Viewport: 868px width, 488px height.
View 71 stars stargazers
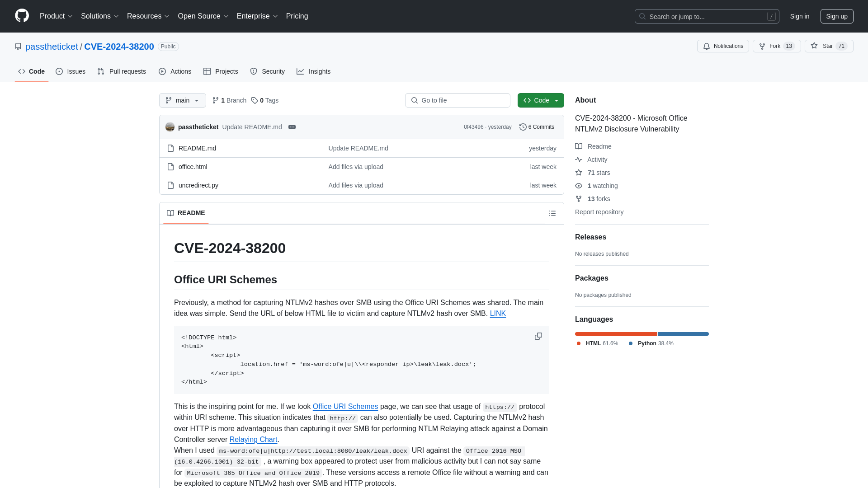(593, 173)
